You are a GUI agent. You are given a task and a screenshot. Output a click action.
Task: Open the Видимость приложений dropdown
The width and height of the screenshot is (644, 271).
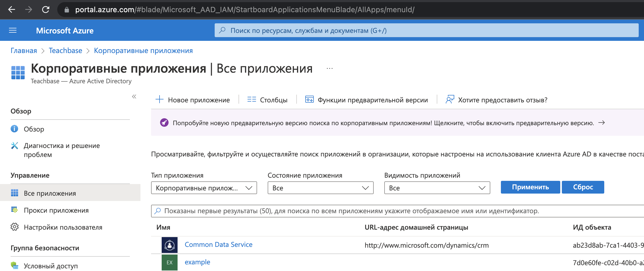click(x=437, y=188)
